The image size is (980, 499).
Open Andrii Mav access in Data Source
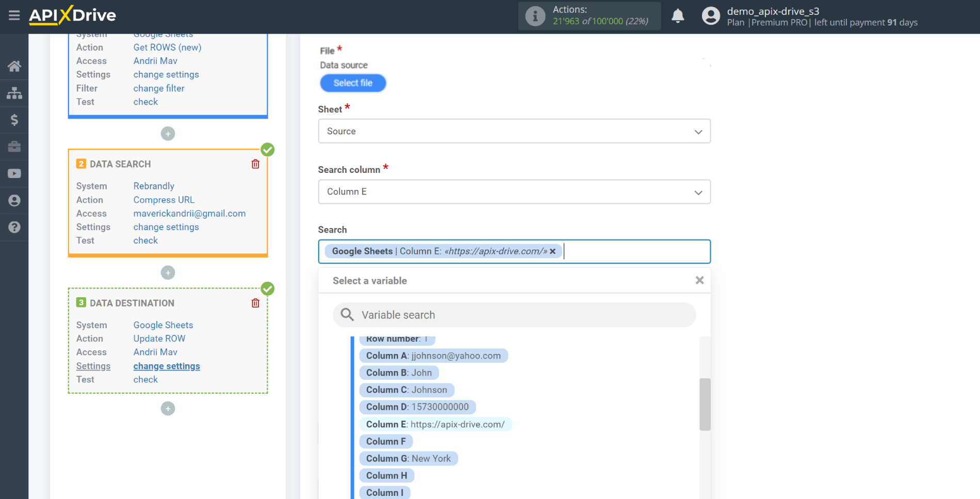(155, 61)
